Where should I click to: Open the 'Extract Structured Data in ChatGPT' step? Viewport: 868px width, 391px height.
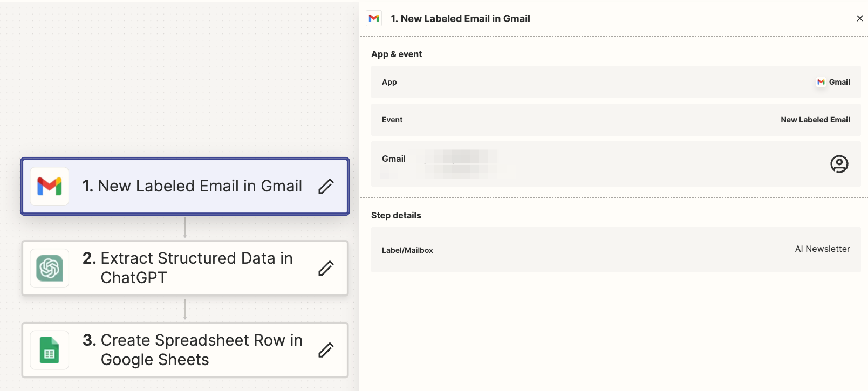point(185,268)
